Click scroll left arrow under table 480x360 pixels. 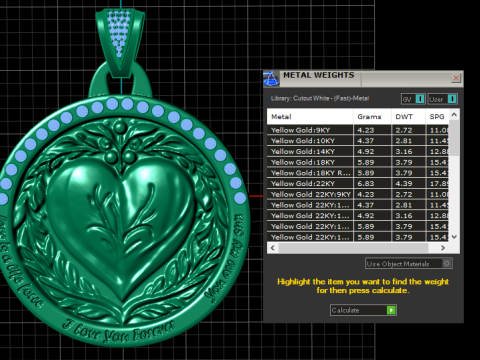pyautogui.click(x=273, y=248)
